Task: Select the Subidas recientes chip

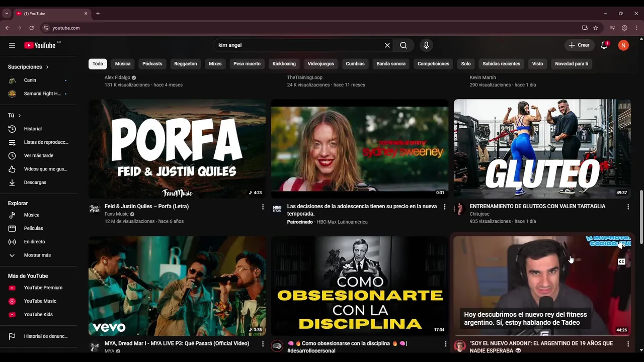Action: [x=501, y=64]
